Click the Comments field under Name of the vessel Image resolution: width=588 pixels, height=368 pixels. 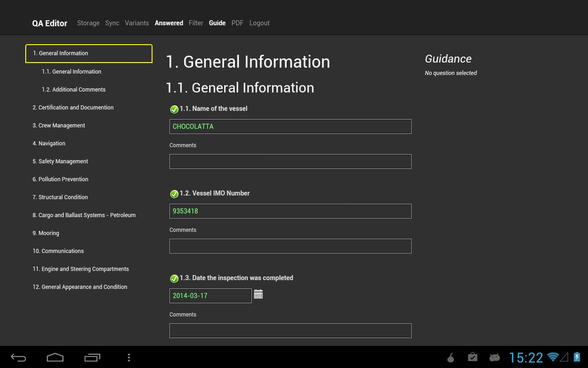coord(290,161)
